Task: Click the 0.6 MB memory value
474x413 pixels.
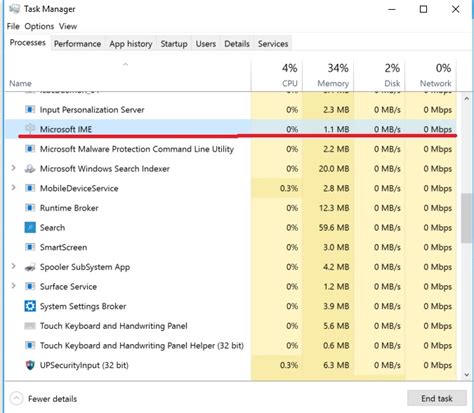Action: click(x=336, y=346)
